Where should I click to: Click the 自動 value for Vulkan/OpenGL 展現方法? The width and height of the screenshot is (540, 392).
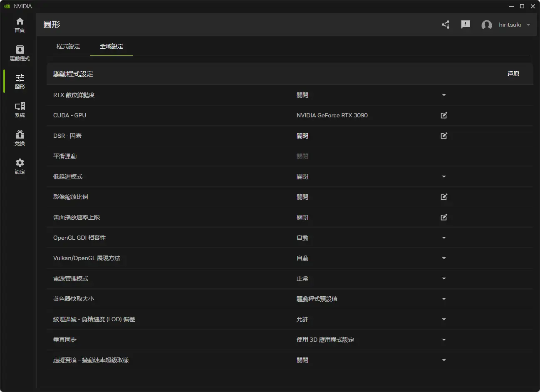tap(302, 258)
